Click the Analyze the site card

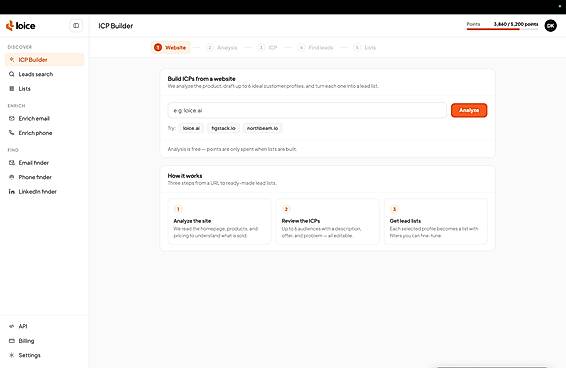click(219, 221)
